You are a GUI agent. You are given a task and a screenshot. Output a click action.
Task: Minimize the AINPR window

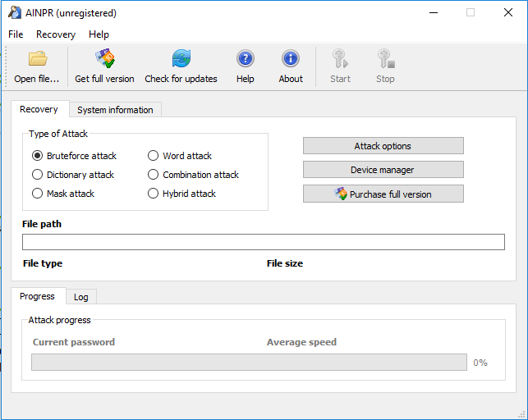pos(434,13)
